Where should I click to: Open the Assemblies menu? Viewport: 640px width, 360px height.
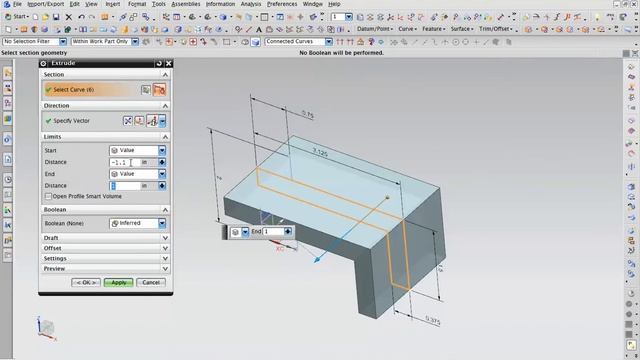[x=186, y=4]
